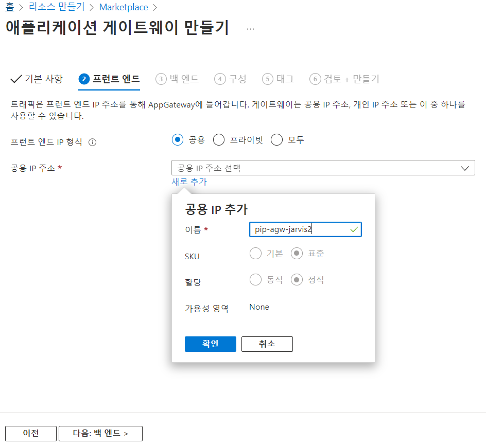
Task: Cancel the public IP dialog with 취소
Action: click(x=267, y=344)
